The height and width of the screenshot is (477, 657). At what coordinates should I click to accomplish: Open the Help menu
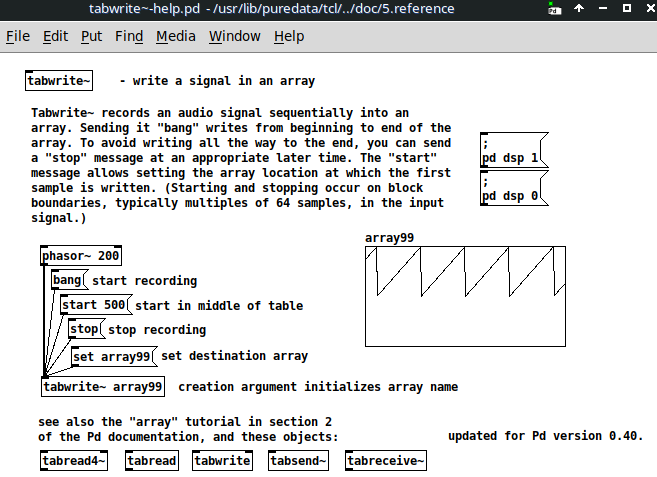(289, 36)
